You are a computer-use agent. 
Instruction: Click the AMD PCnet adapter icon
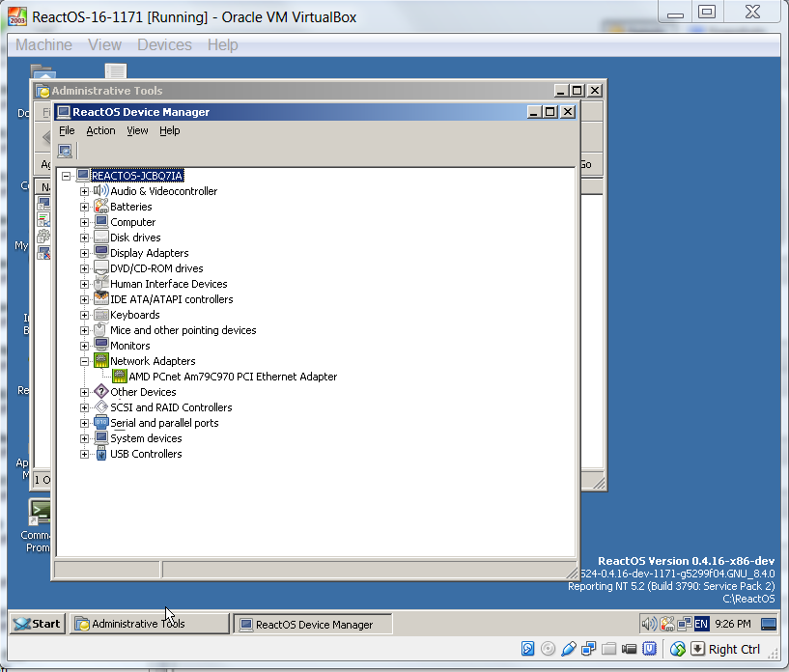coord(119,377)
